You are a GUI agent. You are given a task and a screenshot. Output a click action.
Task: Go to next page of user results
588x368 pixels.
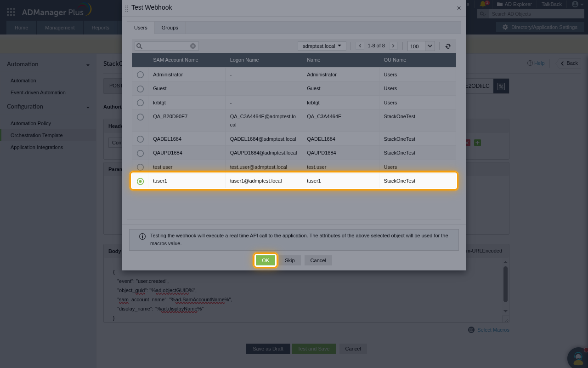[393, 46]
